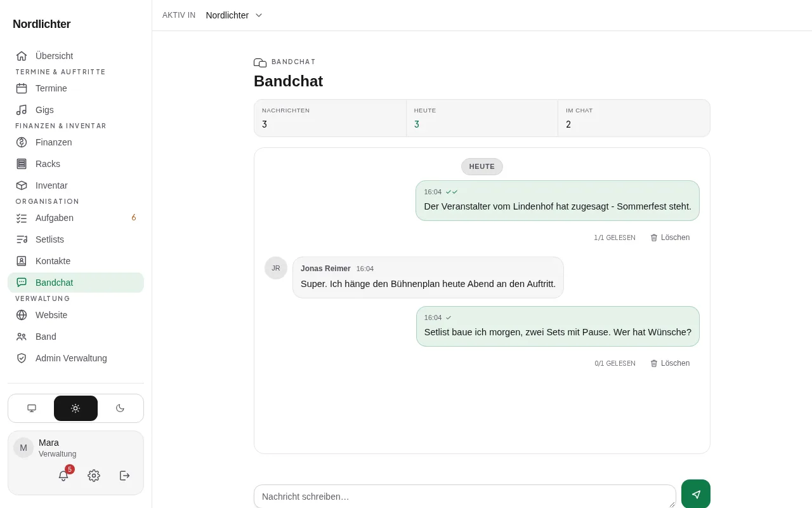The image size is (812, 508).
Task: Click the 0/1 gelesen read status
Action: (x=615, y=363)
